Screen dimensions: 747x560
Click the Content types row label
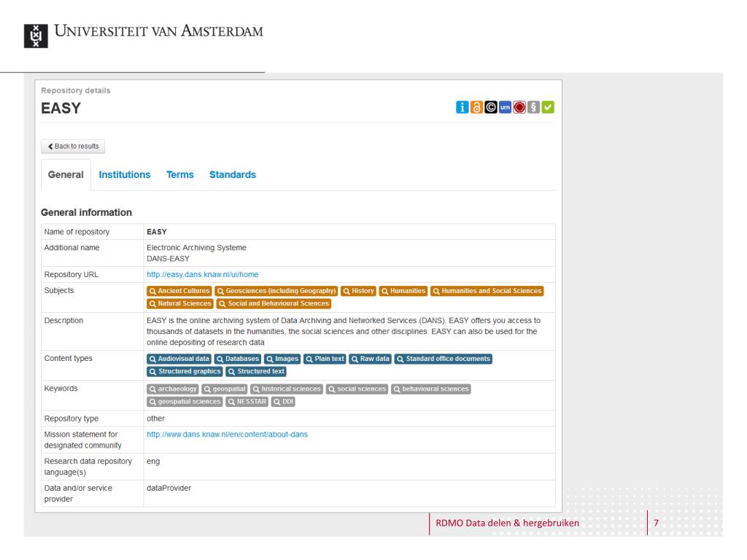68,359
